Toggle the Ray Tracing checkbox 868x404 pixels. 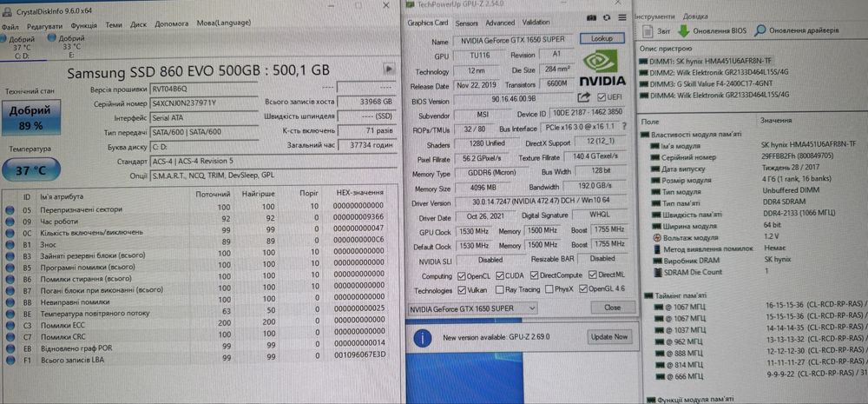[x=500, y=290]
